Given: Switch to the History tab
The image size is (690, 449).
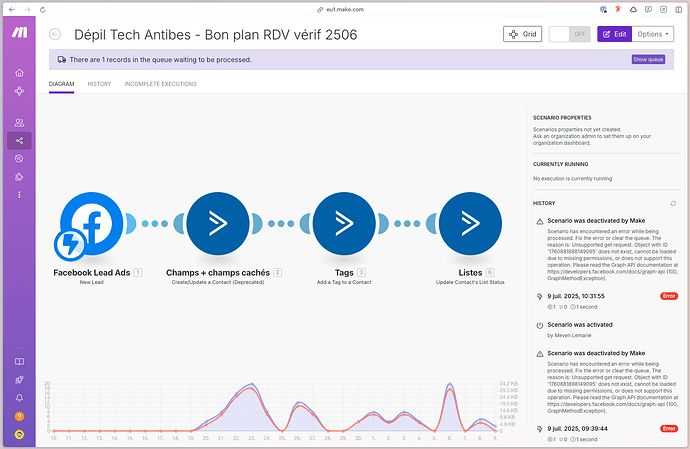Looking at the screenshot, I should pos(99,84).
